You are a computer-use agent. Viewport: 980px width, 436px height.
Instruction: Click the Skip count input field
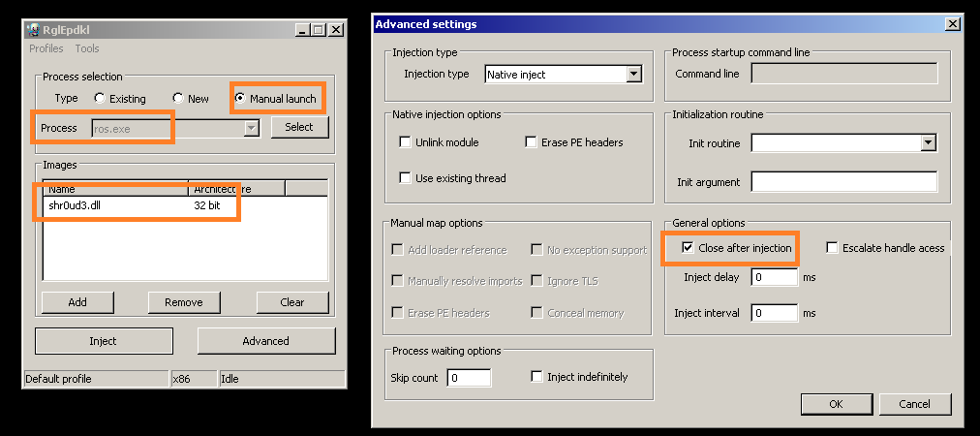(469, 378)
